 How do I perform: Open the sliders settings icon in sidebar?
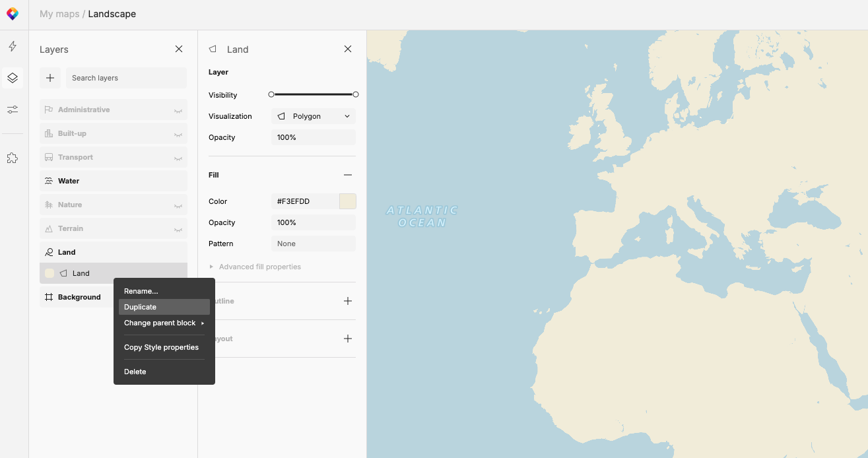[13, 110]
